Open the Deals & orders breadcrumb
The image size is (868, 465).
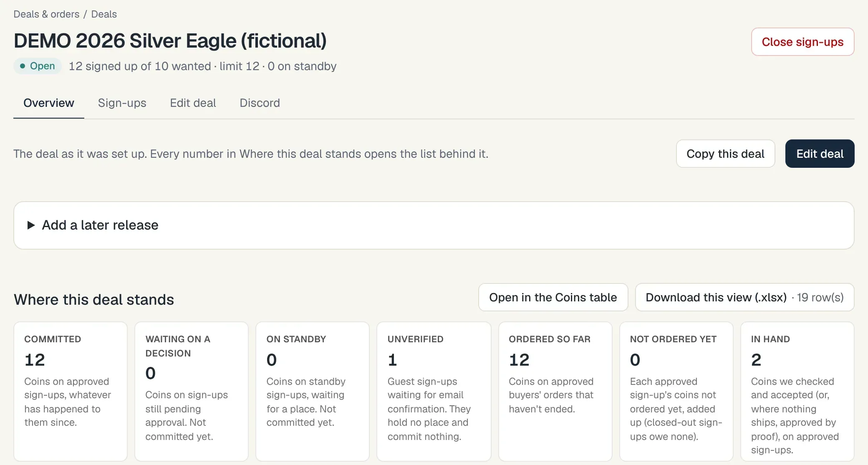click(46, 14)
